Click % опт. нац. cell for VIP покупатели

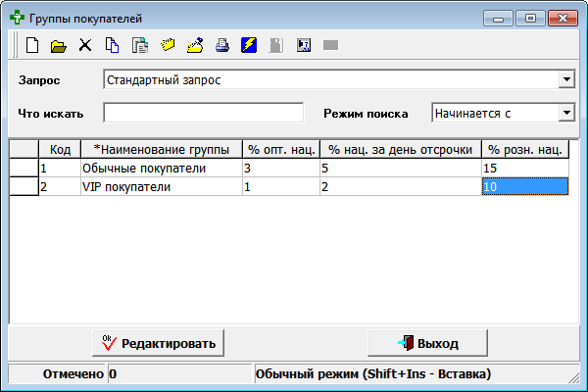pyautogui.click(x=281, y=186)
